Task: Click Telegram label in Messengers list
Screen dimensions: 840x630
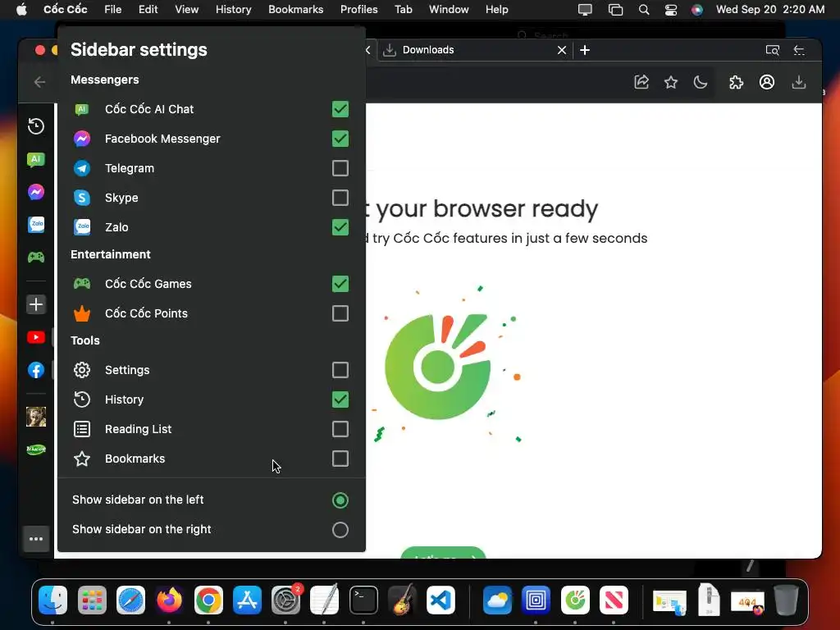Action: [130, 168]
